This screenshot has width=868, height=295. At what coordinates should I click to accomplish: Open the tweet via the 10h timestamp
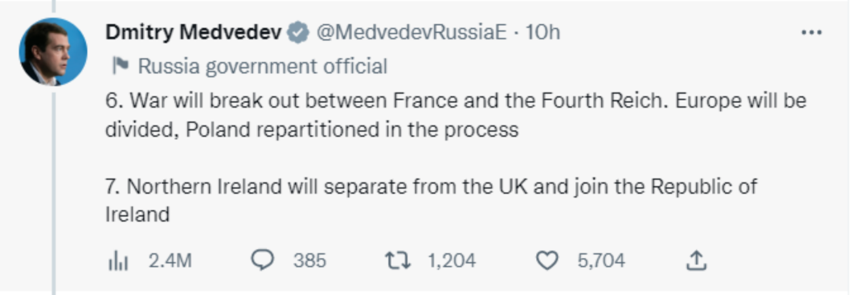542,32
